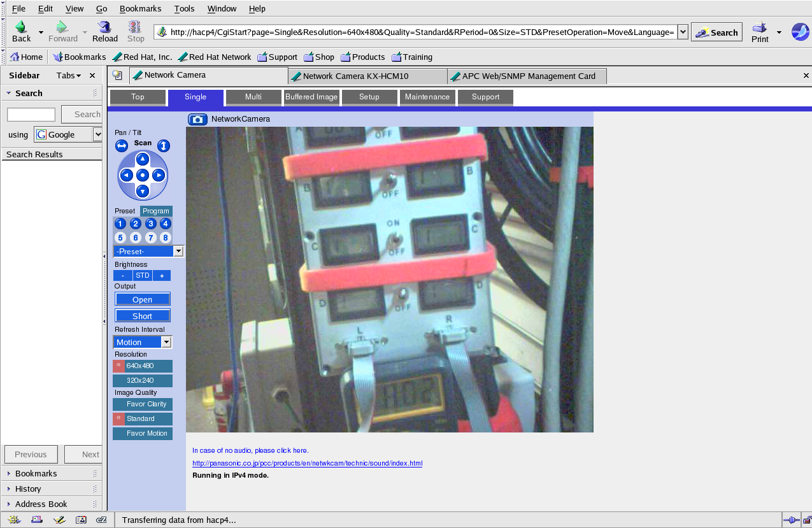Choose Standard image quality
The image size is (812, 528).
(x=143, y=419)
